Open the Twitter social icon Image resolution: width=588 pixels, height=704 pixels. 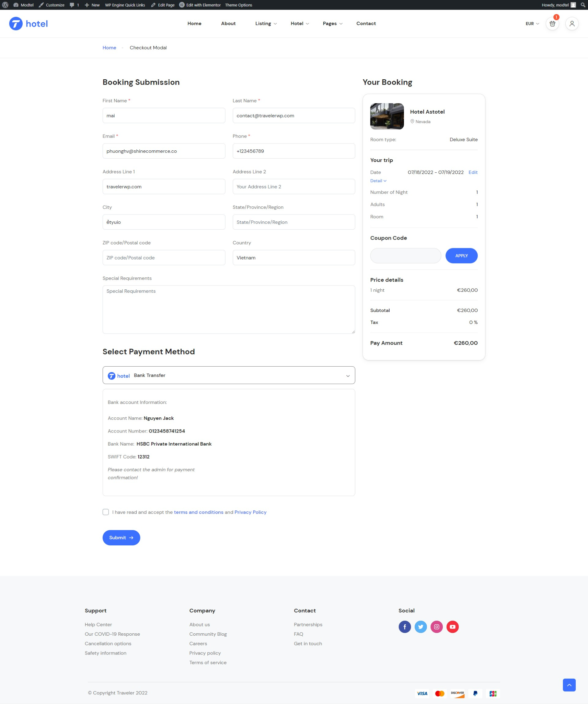point(420,627)
